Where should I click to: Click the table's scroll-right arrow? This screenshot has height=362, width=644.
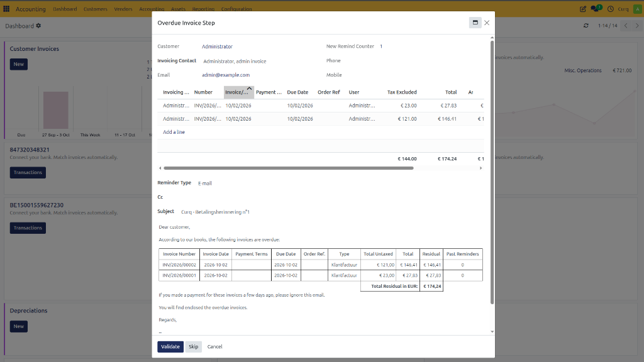481,168
